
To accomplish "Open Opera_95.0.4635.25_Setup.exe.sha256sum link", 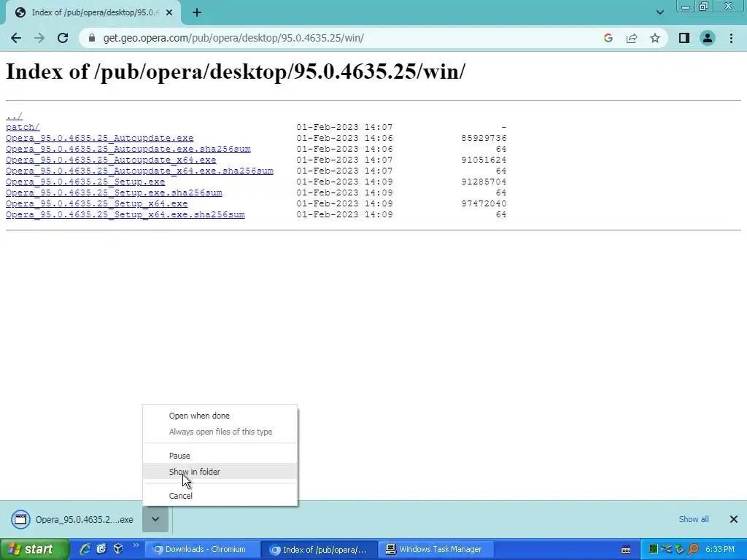I will (x=114, y=192).
